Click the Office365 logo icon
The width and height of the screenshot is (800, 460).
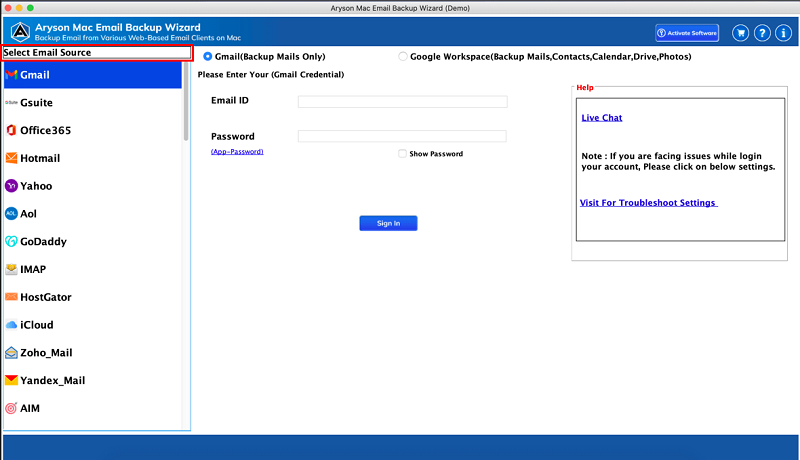[11, 130]
